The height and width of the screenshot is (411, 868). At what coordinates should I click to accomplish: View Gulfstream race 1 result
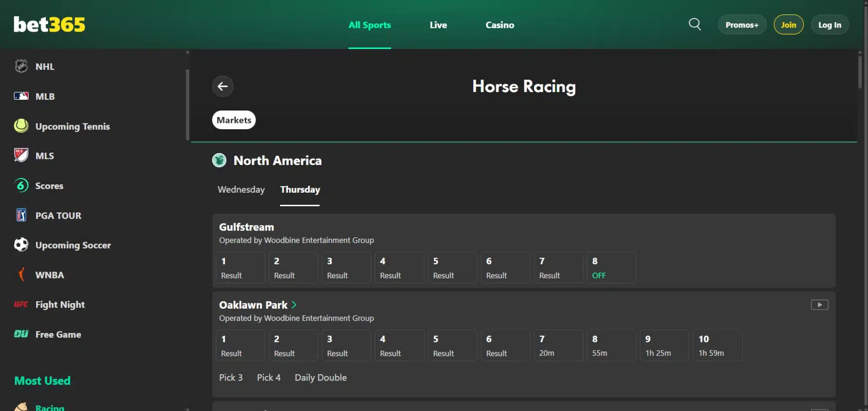pos(240,267)
